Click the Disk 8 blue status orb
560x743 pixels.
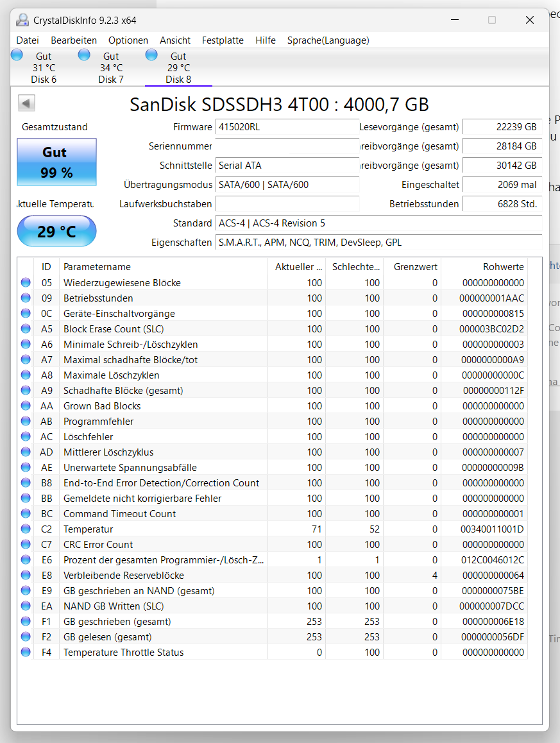(x=151, y=55)
